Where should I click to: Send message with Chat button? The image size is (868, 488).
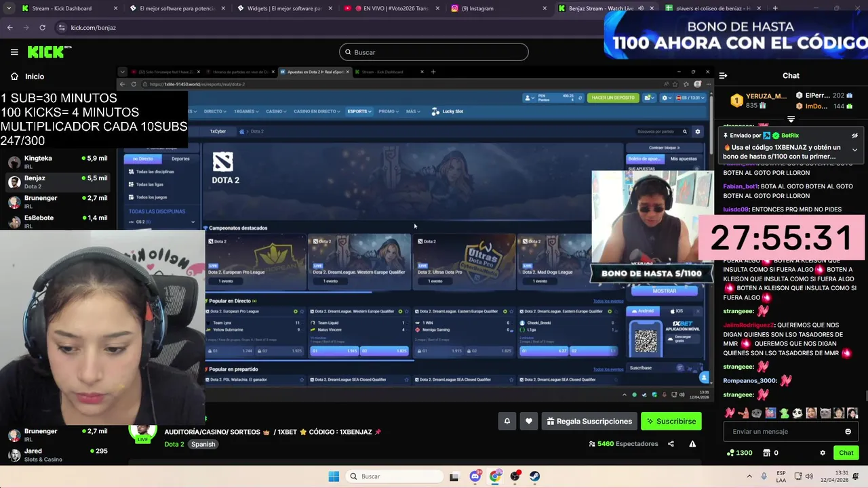pos(846,453)
